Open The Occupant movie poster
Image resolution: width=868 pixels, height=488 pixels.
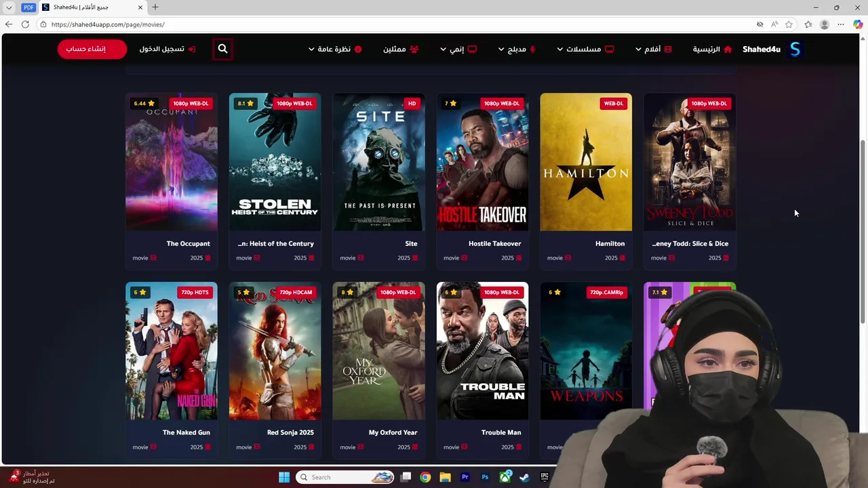point(172,162)
